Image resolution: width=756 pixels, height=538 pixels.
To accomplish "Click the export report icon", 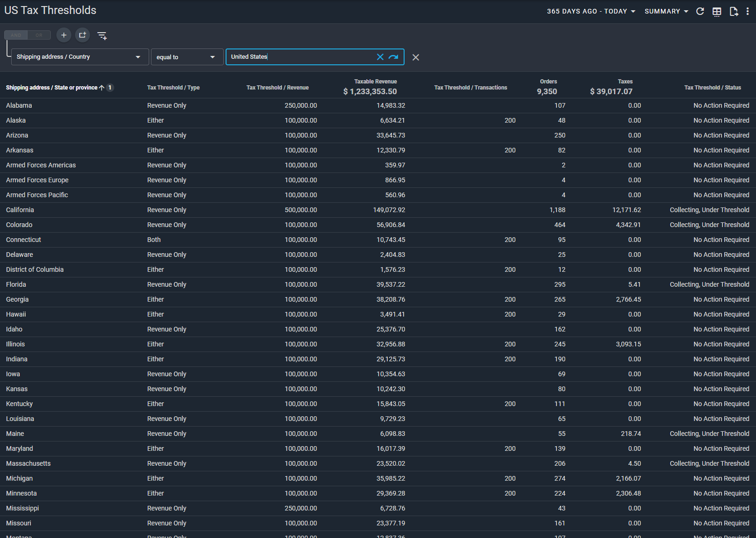I will 734,12.
